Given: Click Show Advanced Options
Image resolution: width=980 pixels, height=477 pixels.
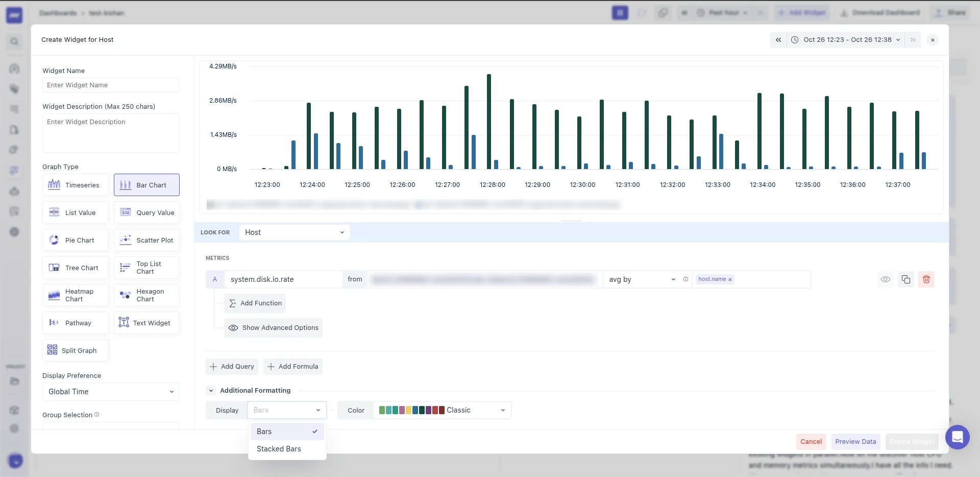Looking at the screenshot, I should [x=273, y=328].
